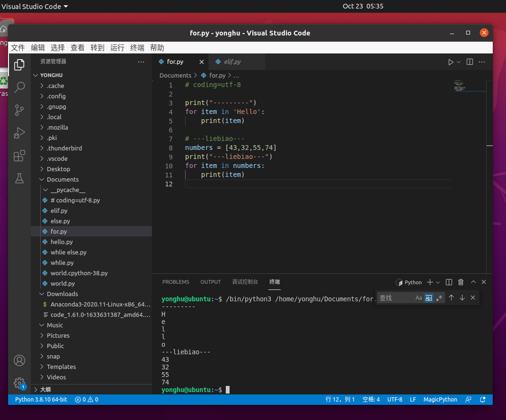This screenshot has height=420, width=506.
Task: Type in the terminal find input field
Action: pos(394,298)
